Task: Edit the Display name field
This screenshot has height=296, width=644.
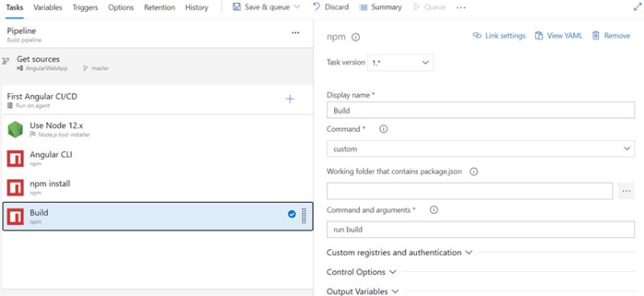Action: coord(481,110)
